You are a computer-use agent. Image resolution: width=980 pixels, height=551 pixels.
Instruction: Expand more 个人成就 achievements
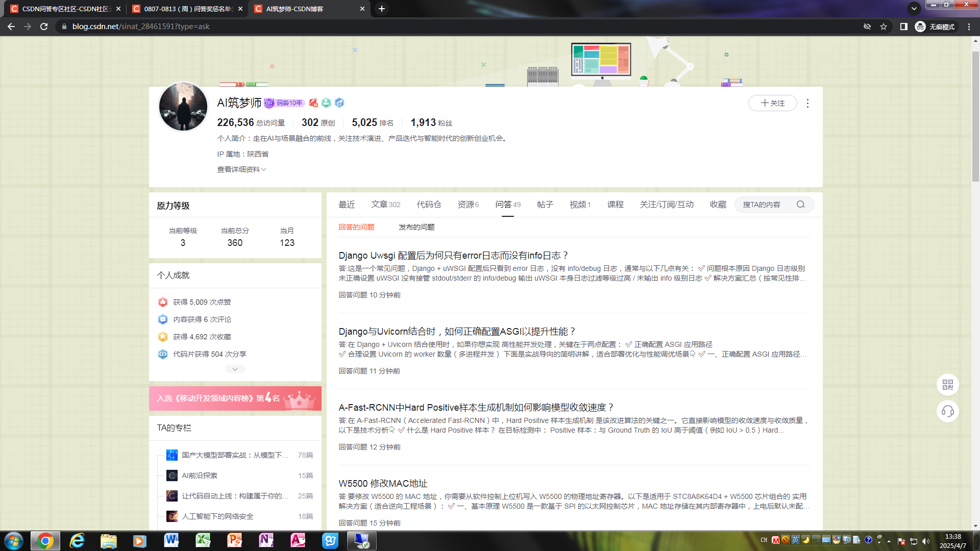tap(235, 369)
